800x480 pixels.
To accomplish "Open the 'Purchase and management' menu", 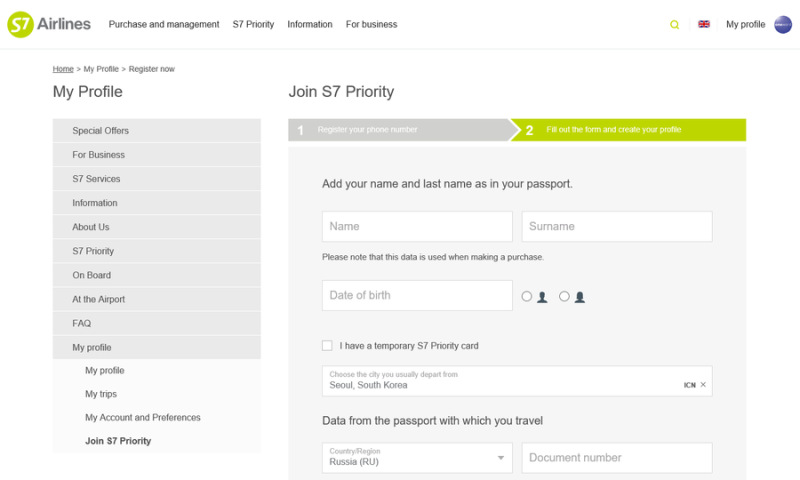I will coord(164,25).
